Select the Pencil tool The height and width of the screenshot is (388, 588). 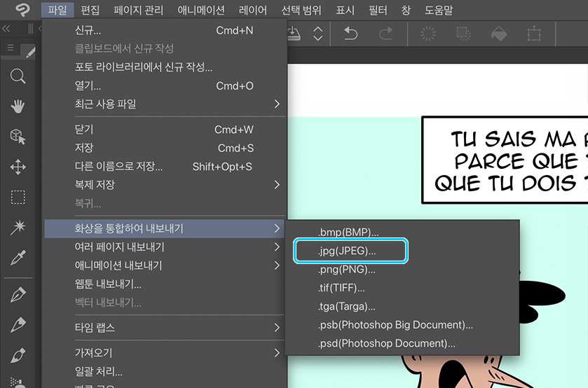pos(18,325)
